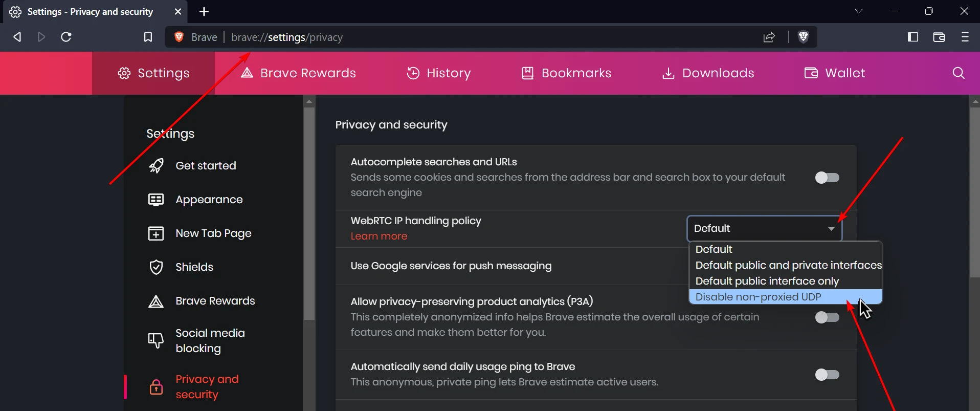Open the Brave Rewards header tab
The width and height of the screenshot is (980, 411).
pyautogui.click(x=298, y=73)
